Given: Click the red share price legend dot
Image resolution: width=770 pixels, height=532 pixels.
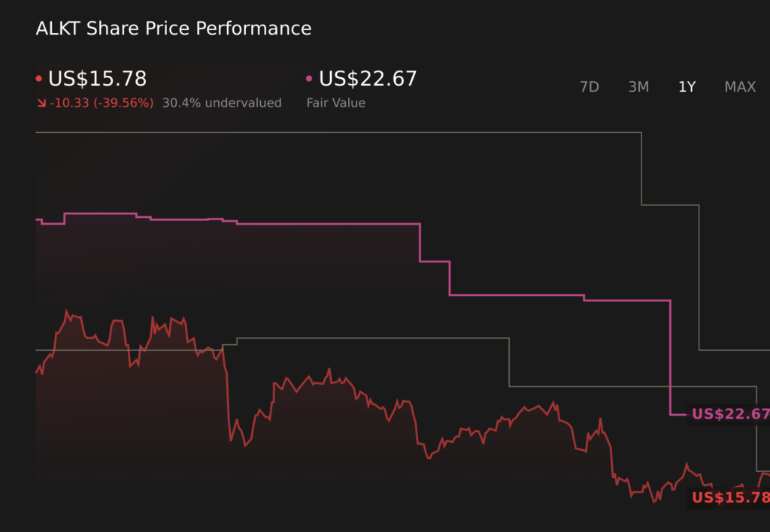Looking at the screenshot, I should [39, 79].
